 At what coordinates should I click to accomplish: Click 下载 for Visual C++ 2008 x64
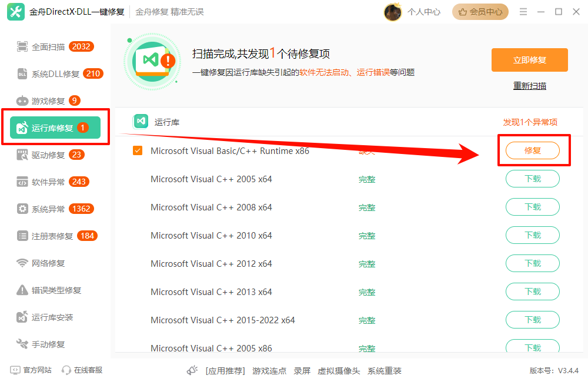[x=533, y=207]
